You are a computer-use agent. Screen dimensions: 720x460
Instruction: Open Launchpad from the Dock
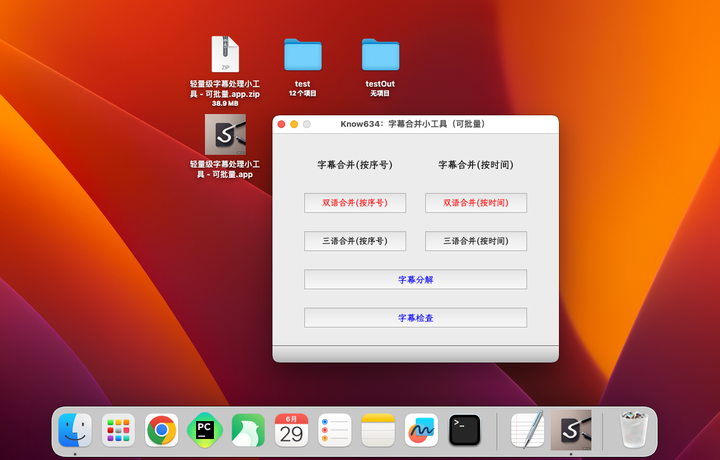tap(118, 430)
